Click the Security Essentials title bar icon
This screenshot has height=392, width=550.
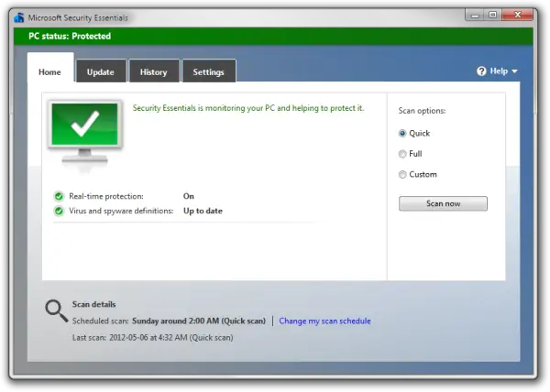[19, 17]
